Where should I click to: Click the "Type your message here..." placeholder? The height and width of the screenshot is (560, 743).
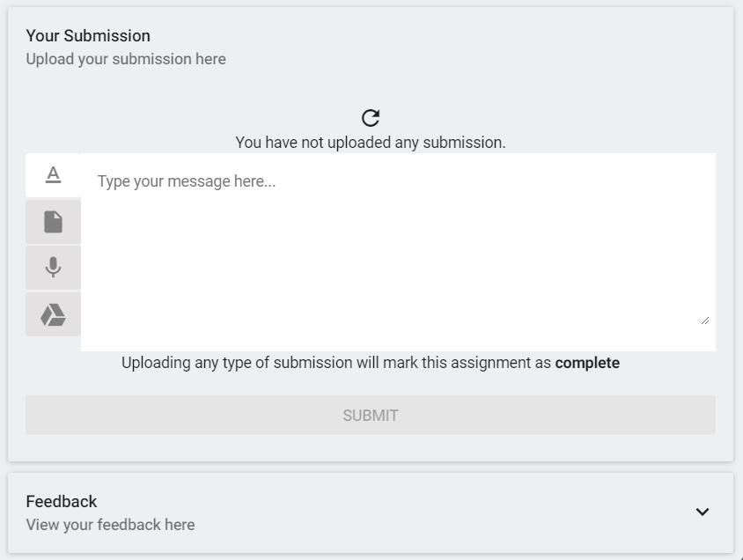point(187,181)
